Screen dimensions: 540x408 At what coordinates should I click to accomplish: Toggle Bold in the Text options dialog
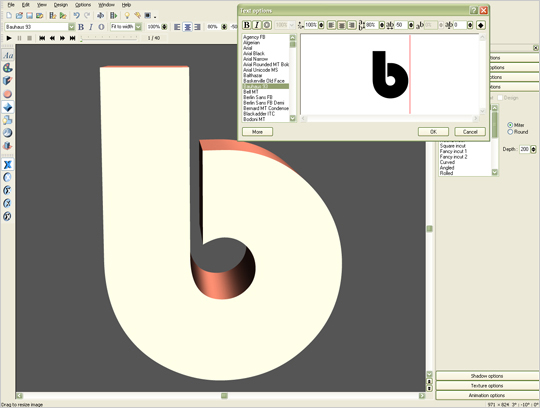click(x=247, y=25)
